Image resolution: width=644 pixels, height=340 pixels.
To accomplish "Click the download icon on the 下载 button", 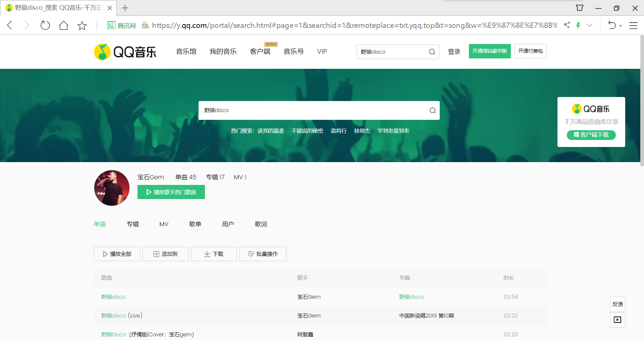I will pyautogui.click(x=207, y=254).
